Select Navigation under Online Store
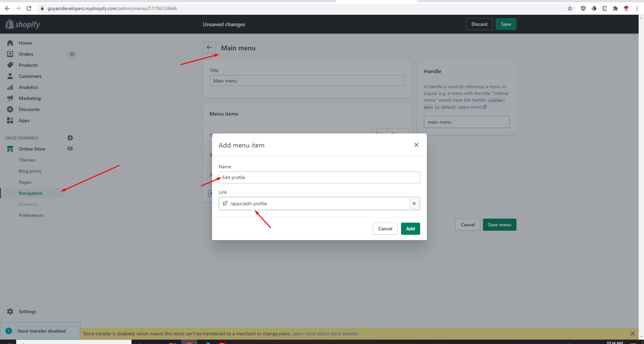 (31, 193)
